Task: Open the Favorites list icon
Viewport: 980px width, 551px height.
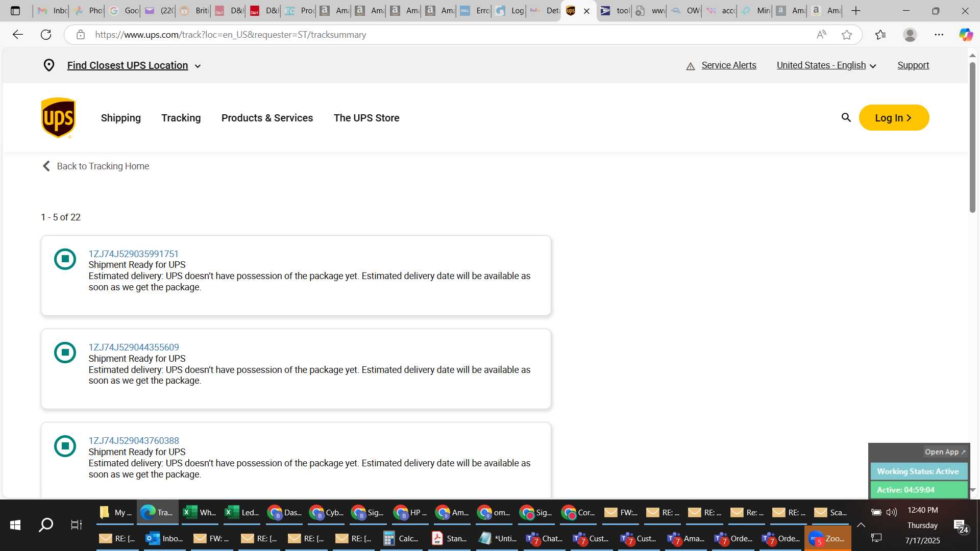Action: [880, 35]
